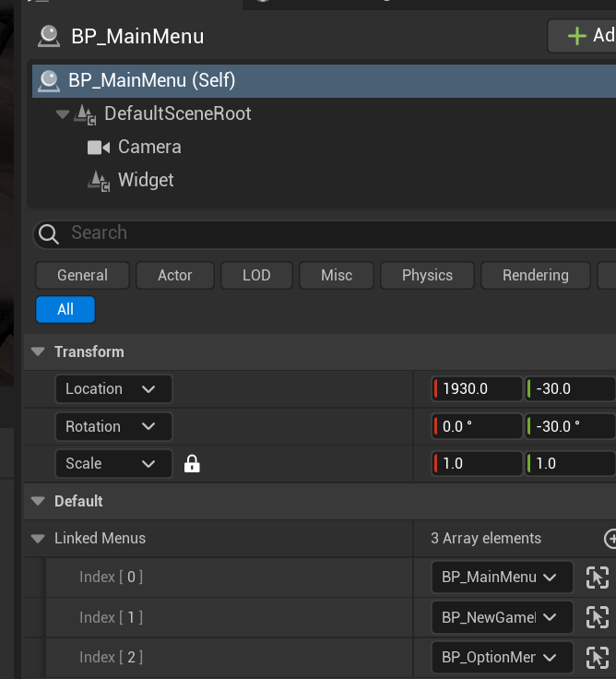Select the Camera component
Viewport: 616px width, 679px height.
tap(149, 148)
